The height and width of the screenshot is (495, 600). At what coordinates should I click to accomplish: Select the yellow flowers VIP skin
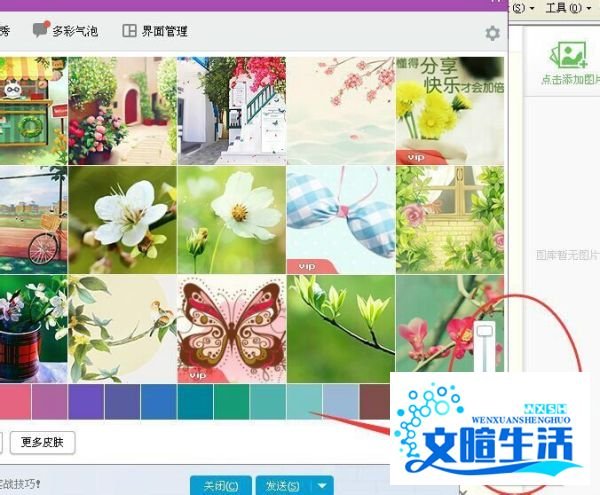[450, 111]
